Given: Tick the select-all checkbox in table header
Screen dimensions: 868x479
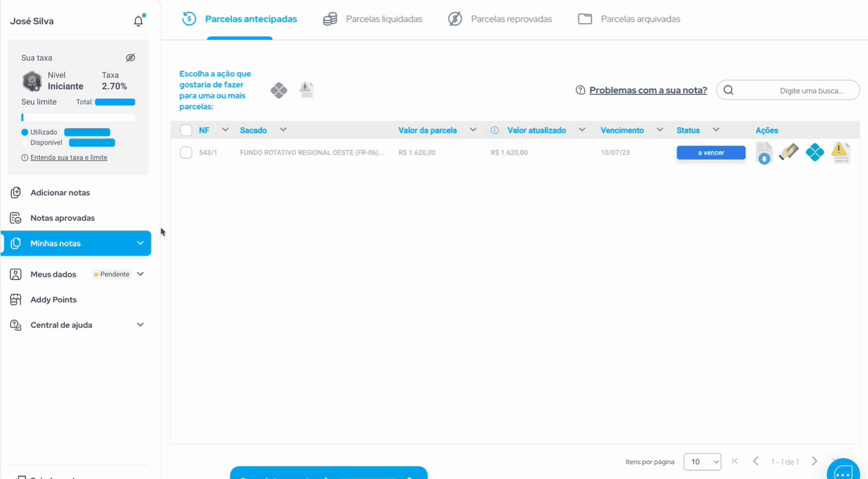Looking at the screenshot, I should [x=186, y=130].
